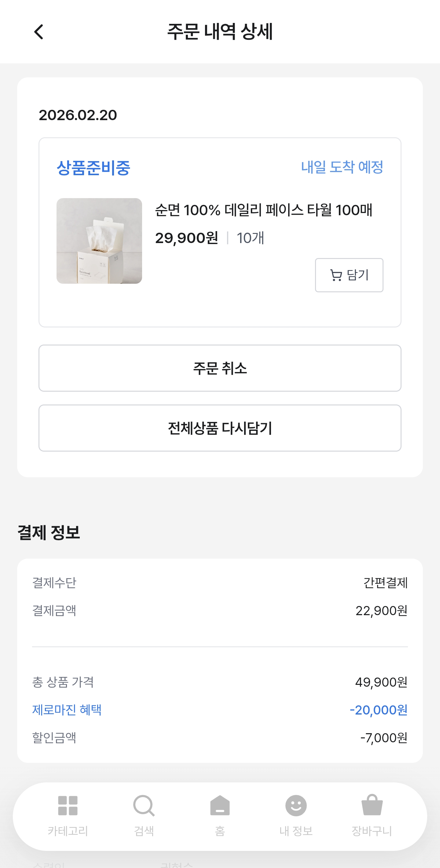440x868 pixels.
Task: Tap the 검색 magnifier icon
Action: coord(144,806)
